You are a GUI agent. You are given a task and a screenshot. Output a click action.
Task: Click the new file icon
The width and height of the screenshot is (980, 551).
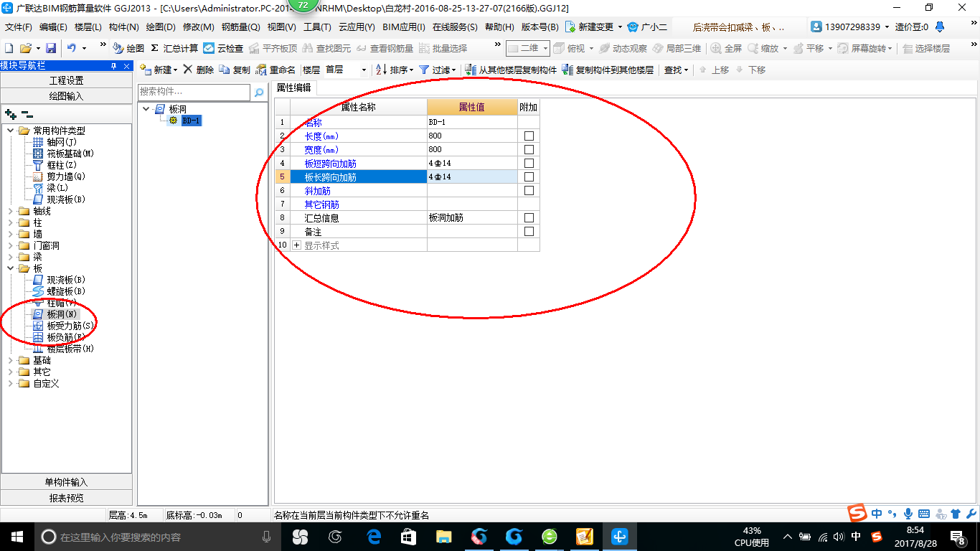click(9, 48)
